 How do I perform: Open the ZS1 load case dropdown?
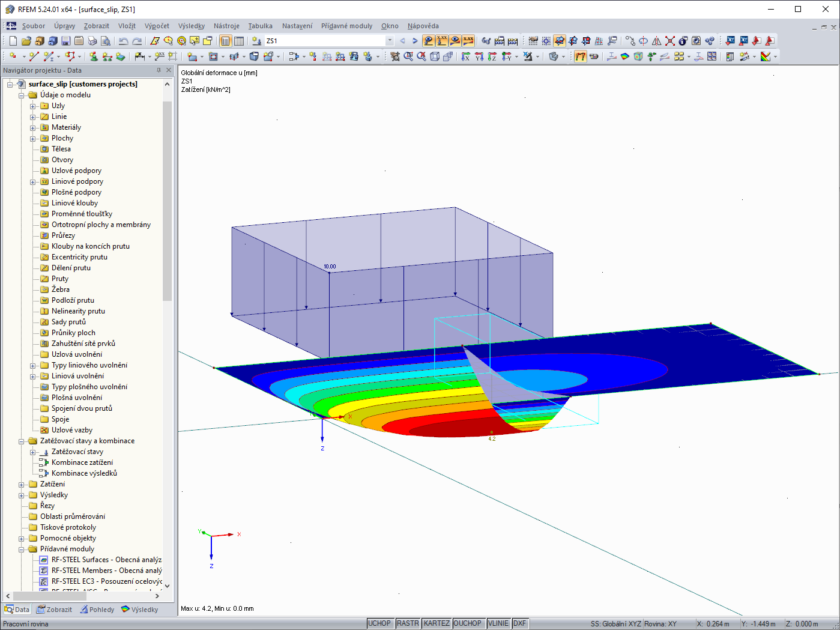tap(390, 41)
